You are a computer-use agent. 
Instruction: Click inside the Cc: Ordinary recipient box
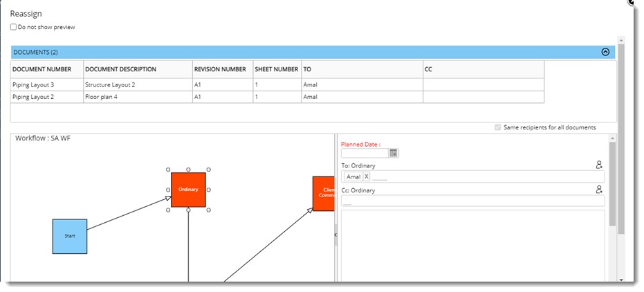[472, 201]
